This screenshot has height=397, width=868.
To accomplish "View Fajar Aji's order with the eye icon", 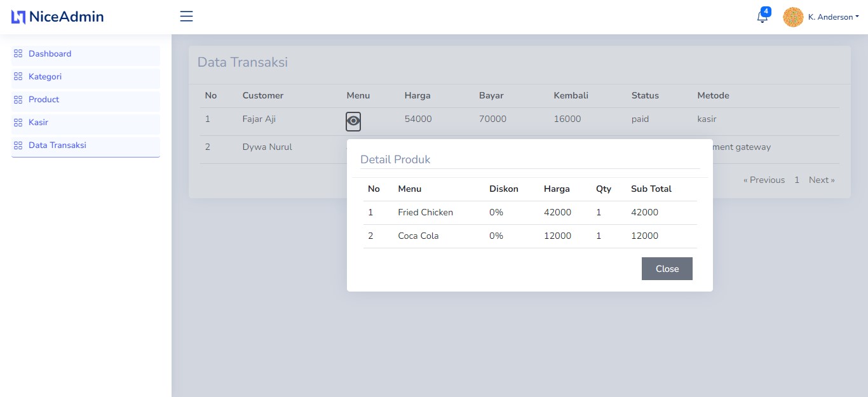I will click(x=353, y=121).
